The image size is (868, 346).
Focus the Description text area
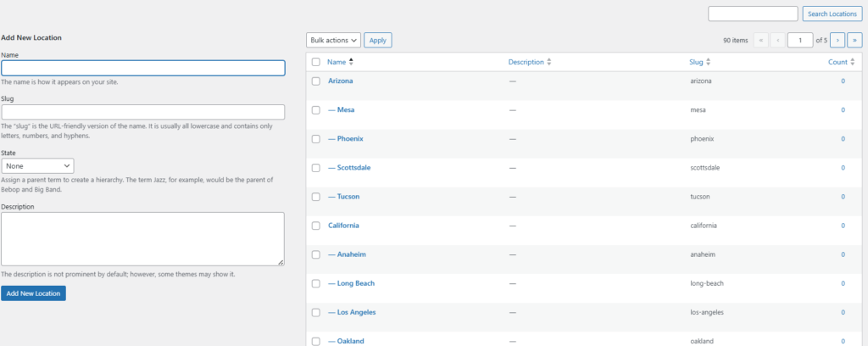coord(142,239)
